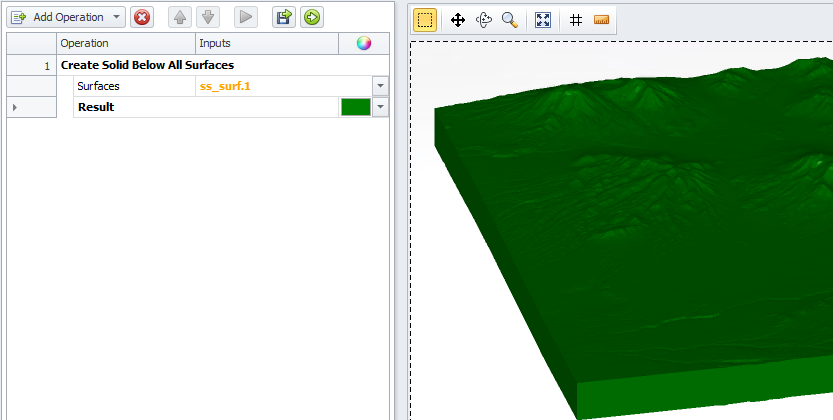Select the ruler measure tool
The width and height of the screenshot is (833, 420).
601,20
